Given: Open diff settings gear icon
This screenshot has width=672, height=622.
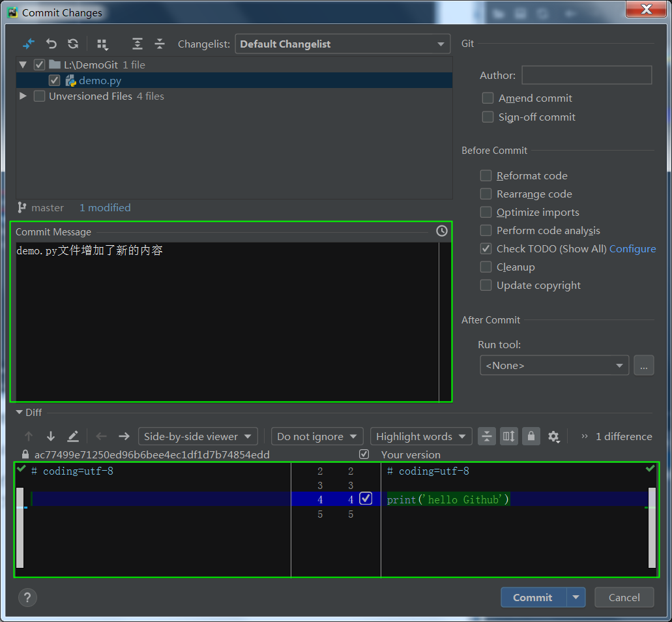Looking at the screenshot, I should 553,436.
